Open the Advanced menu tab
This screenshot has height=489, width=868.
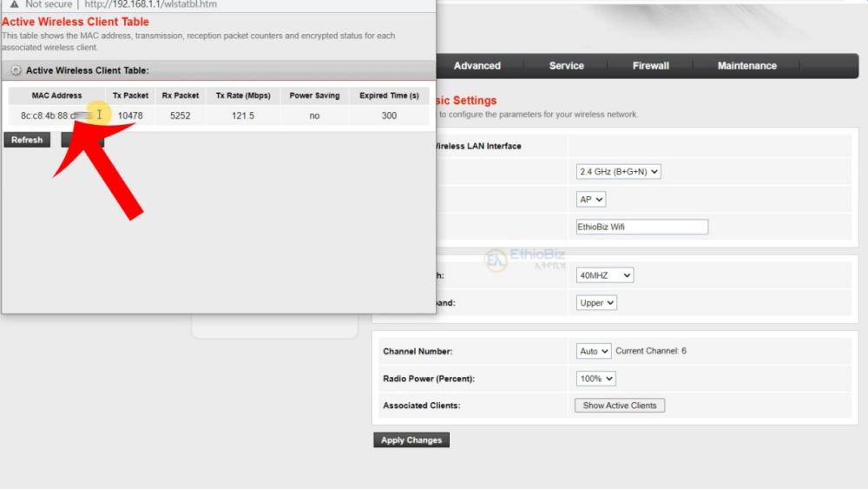tap(477, 66)
